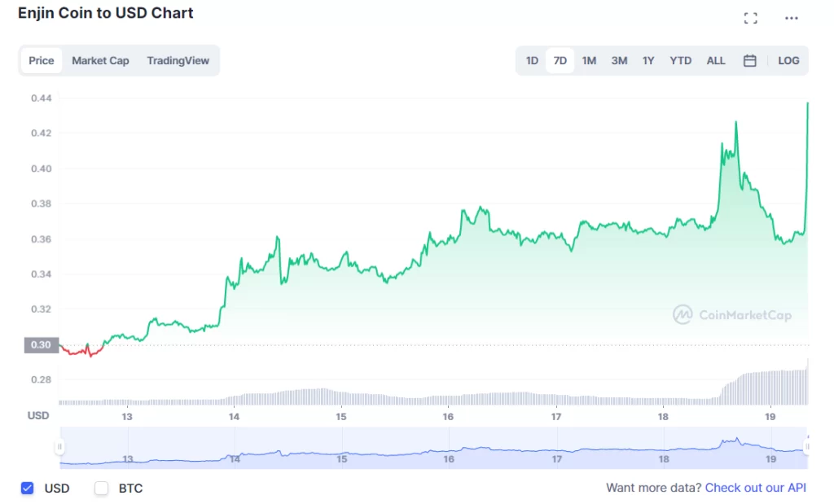
Task: Select the 3M time range
Action: tap(619, 60)
